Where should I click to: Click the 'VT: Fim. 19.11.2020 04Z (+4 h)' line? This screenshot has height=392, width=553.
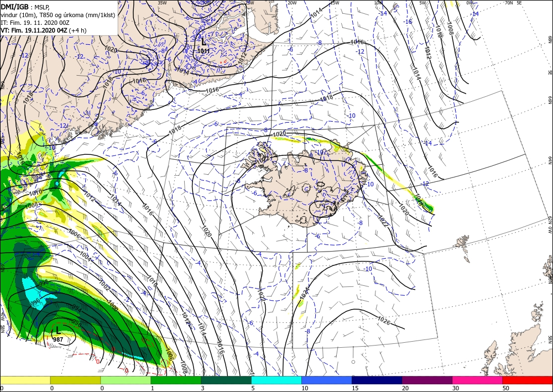(43, 30)
